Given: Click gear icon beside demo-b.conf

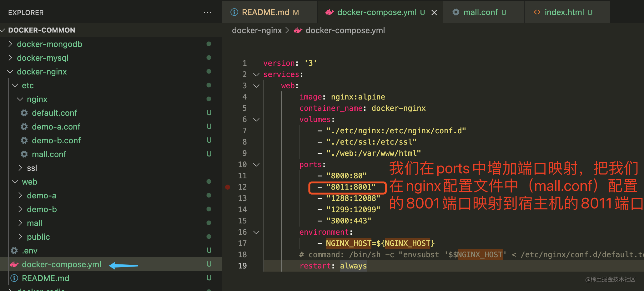Looking at the screenshot, I should pos(24,140).
